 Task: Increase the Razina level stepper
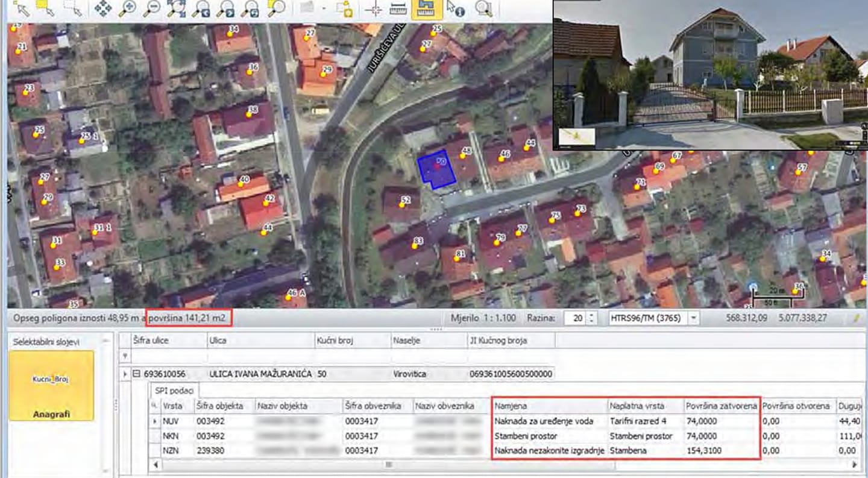point(591,315)
